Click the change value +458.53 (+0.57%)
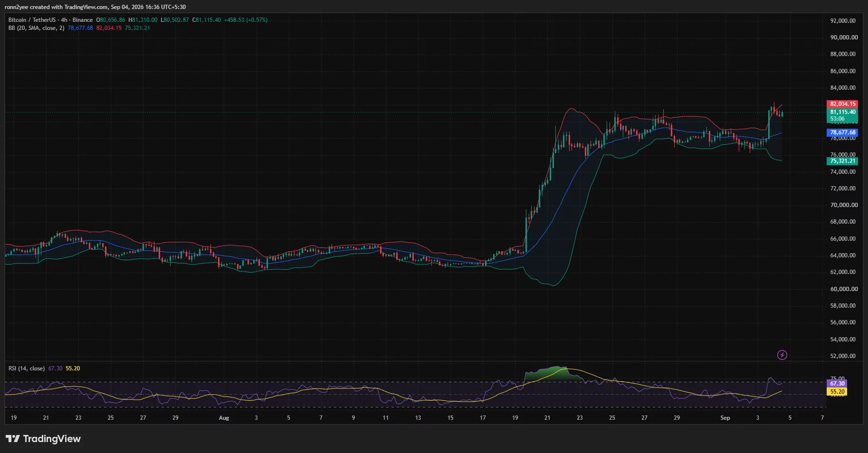This screenshot has width=868, height=453. point(246,20)
